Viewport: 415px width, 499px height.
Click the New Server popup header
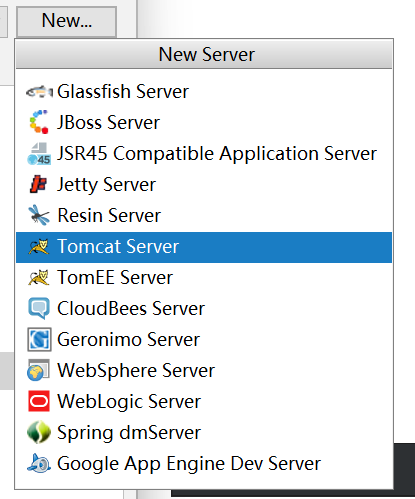tap(204, 54)
